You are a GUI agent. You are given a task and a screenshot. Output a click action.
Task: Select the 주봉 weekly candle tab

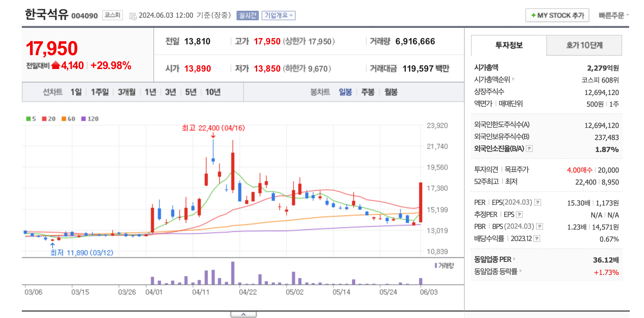click(x=368, y=92)
